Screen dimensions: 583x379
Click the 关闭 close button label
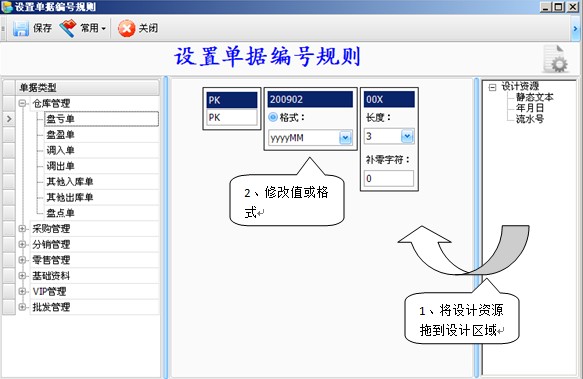click(148, 28)
